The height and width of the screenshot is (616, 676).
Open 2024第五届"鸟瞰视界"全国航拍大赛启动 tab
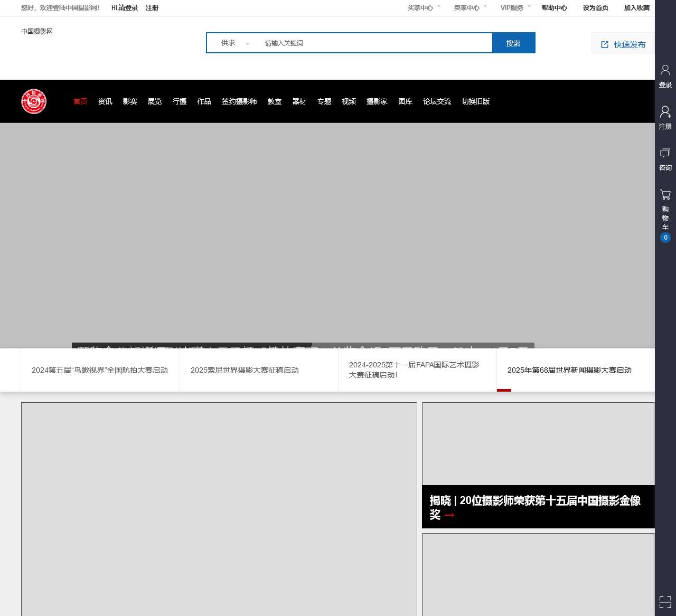click(100, 370)
